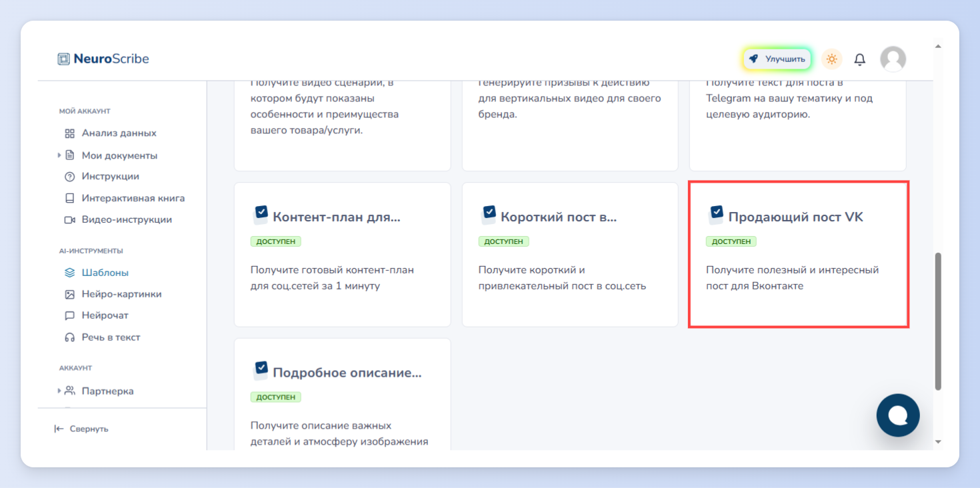Click the Речь в текст headphones icon
Image resolution: width=980 pixels, height=488 pixels.
pos(69,337)
